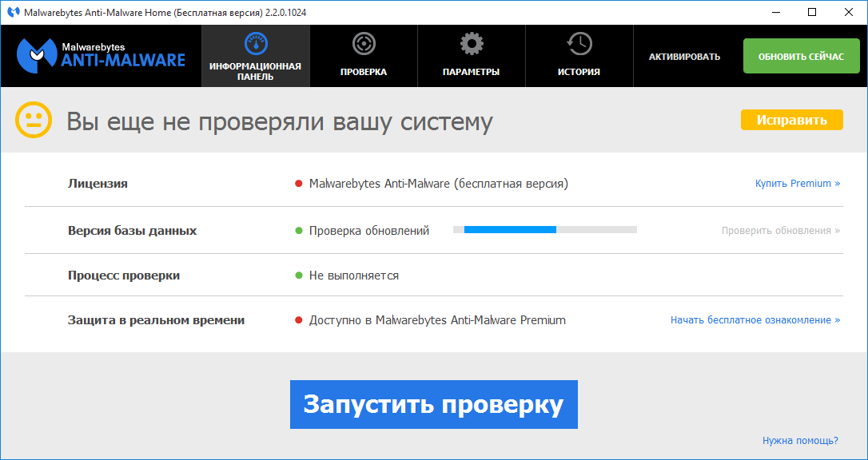Viewport: 868px width, 460px height.
Task: Click the scan target icon above Проверка
Action: pyautogui.click(x=364, y=44)
